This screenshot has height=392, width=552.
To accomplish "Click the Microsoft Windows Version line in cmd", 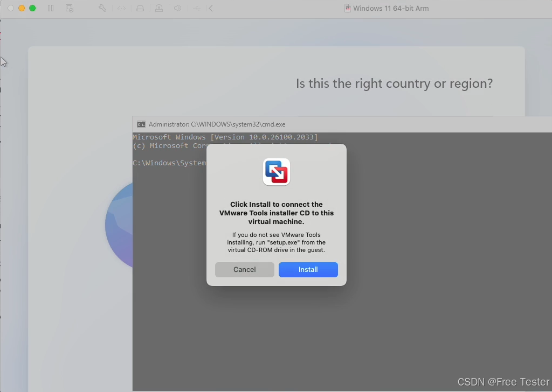I will click(225, 137).
